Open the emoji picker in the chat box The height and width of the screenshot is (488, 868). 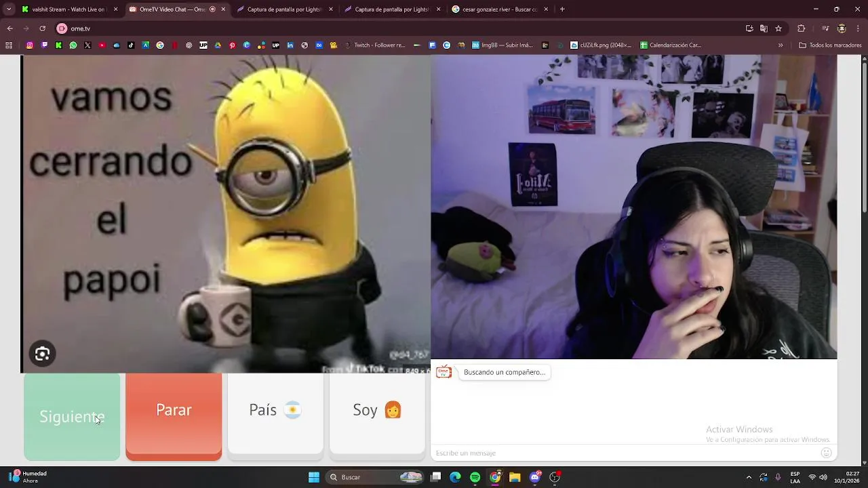pos(826,453)
